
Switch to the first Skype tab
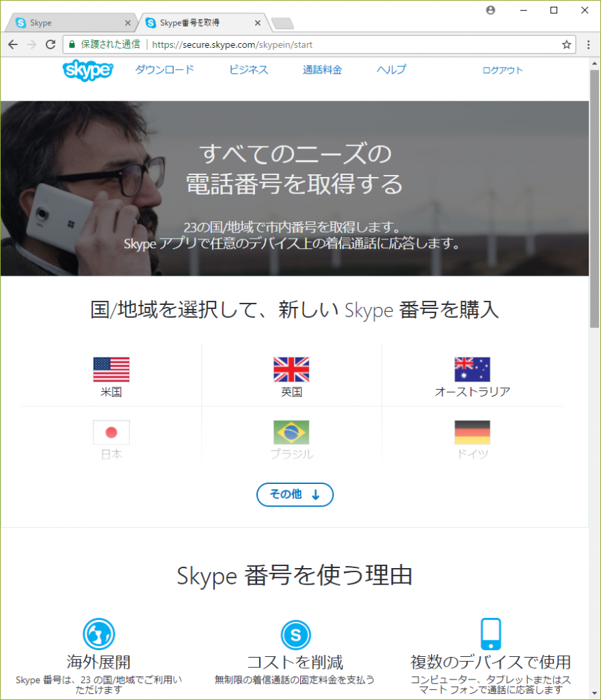71,23
